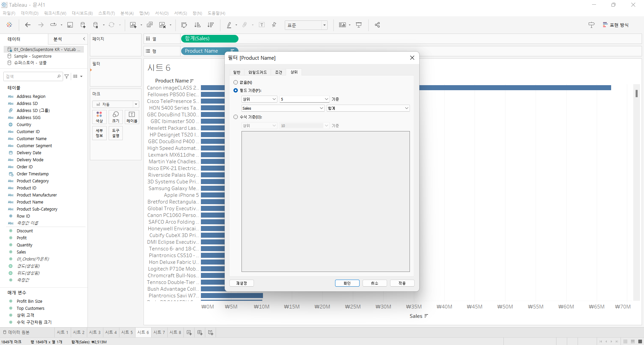The width and height of the screenshot is (644, 345).
Task: Click the Color mark card
Action: [x=99, y=117]
